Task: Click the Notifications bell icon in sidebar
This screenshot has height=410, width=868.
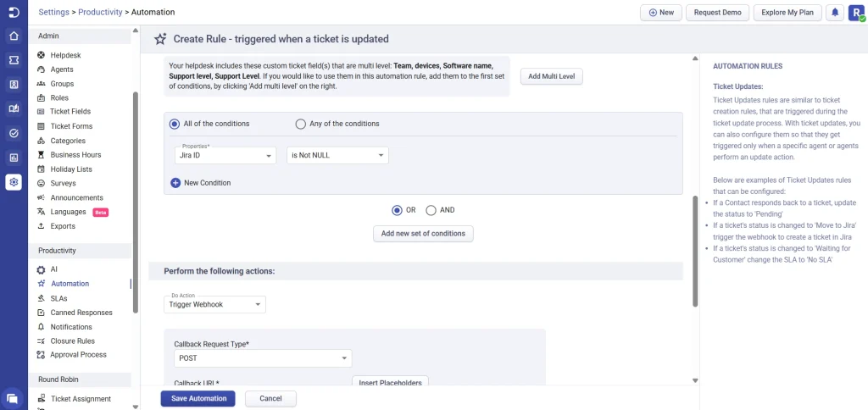Action: tap(41, 327)
